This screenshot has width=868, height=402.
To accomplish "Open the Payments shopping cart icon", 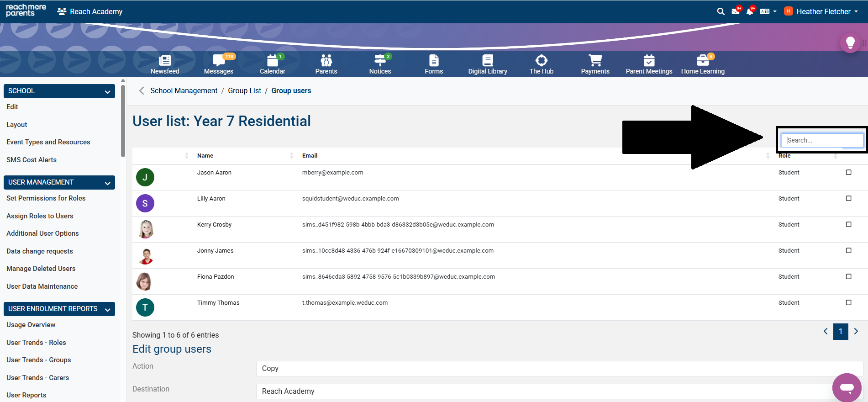I will (x=595, y=64).
